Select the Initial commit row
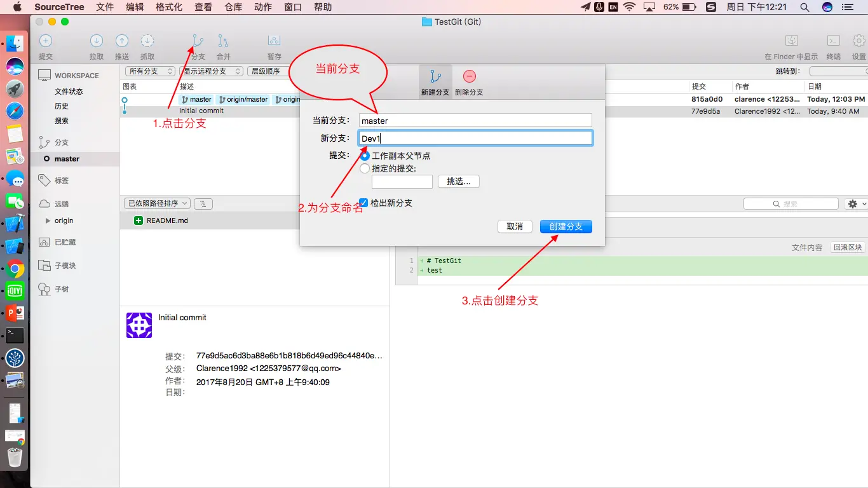 (x=494, y=111)
